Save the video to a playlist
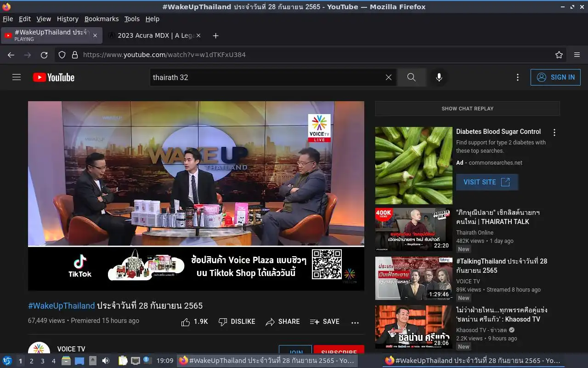 325,322
